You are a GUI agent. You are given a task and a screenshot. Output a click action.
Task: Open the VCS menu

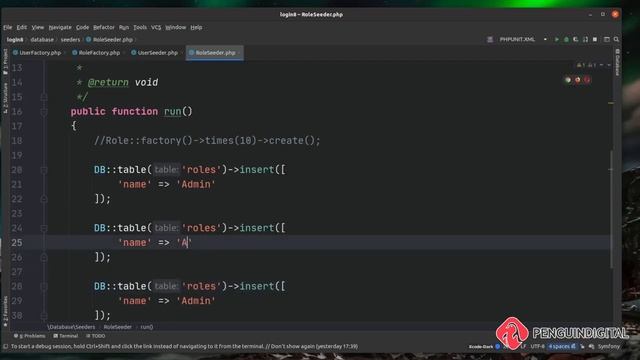(x=156, y=27)
